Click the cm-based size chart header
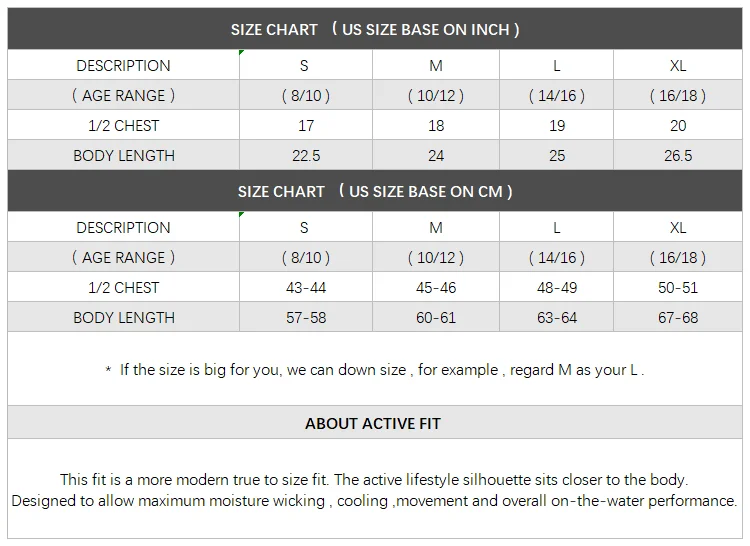 coord(375,191)
